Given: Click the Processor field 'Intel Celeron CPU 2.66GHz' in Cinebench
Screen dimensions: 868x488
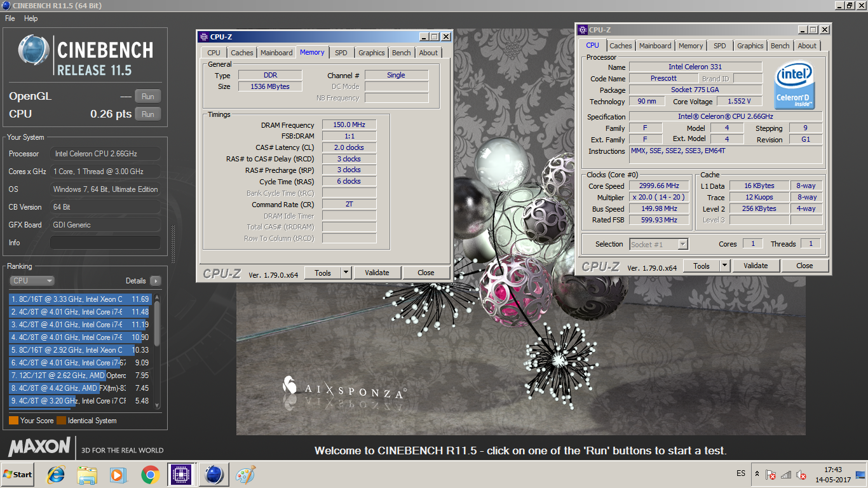Looking at the screenshot, I should tap(105, 154).
